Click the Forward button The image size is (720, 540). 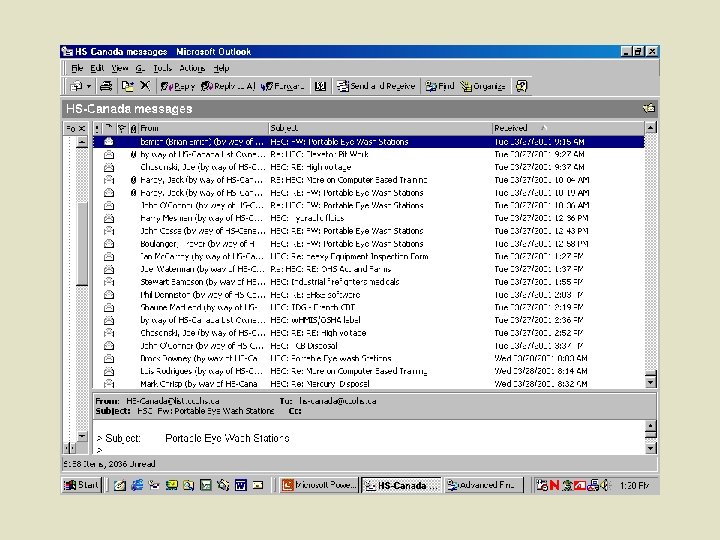[282, 86]
